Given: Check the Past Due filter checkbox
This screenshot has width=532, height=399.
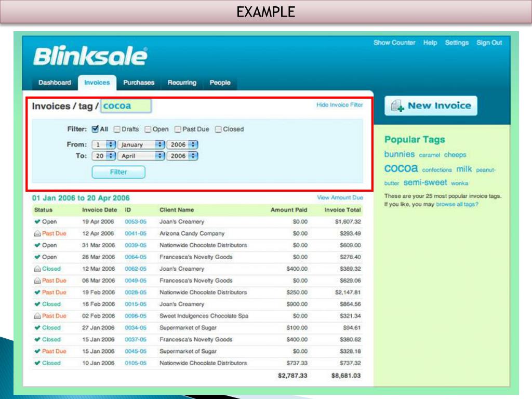Looking at the screenshot, I should (178, 129).
